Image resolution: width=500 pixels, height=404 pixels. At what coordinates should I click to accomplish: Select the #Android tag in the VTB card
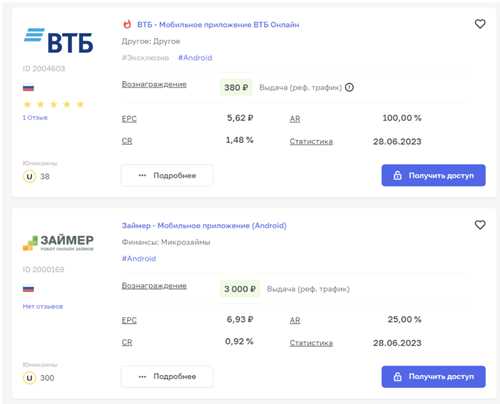point(195,58)
